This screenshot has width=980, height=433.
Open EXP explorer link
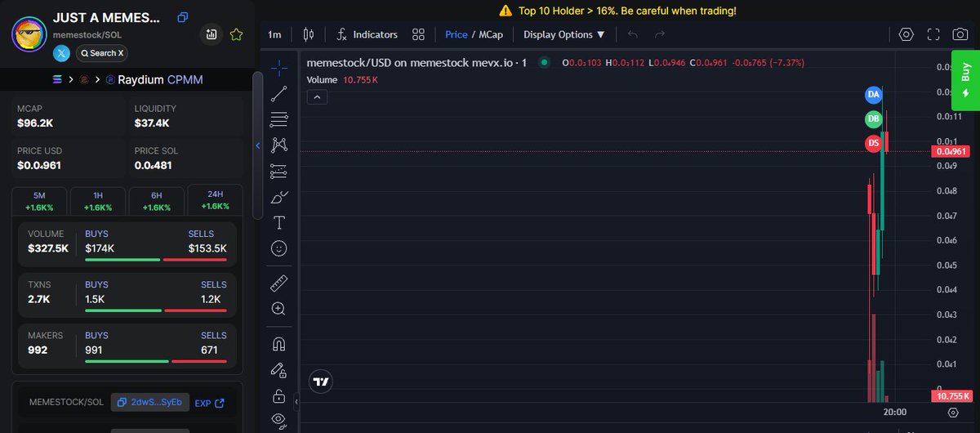[x=209, y=403]
